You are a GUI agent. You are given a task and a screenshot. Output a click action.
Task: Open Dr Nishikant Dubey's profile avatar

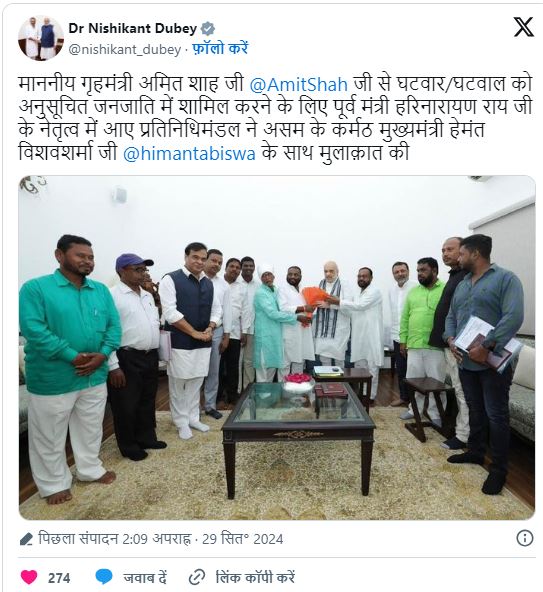tap(41, 38)
